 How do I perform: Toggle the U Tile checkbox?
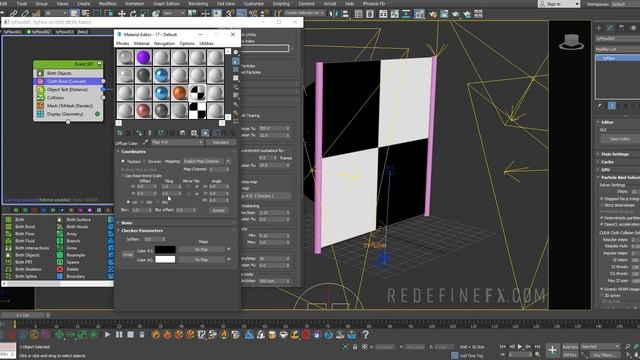pyautogui.click(x=197, y=187)
